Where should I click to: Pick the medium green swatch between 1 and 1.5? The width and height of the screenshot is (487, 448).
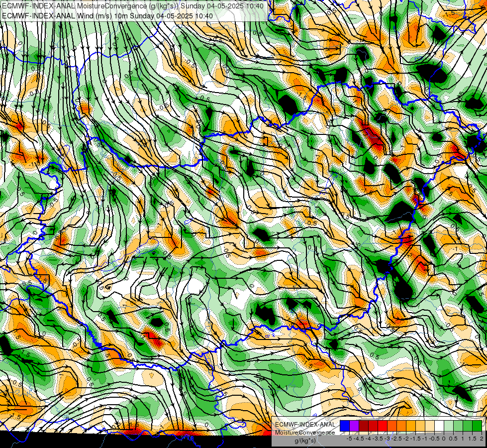click(468, 426)
